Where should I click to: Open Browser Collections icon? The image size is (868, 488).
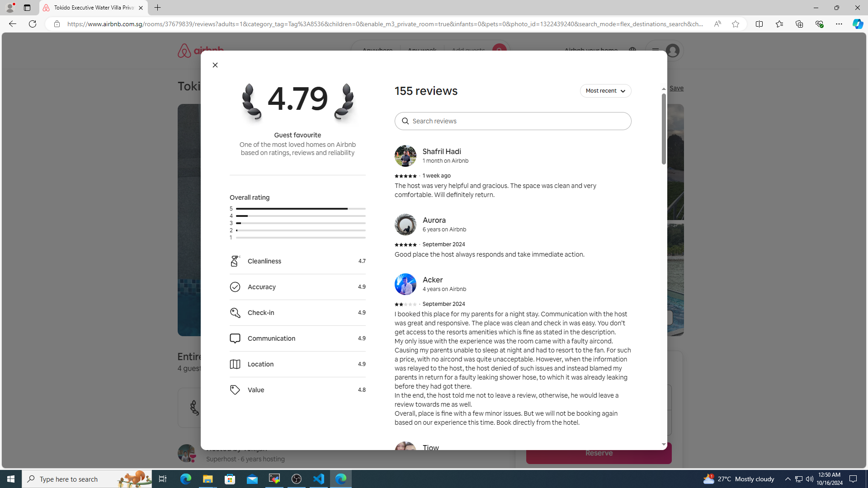[x=799, y=24]
